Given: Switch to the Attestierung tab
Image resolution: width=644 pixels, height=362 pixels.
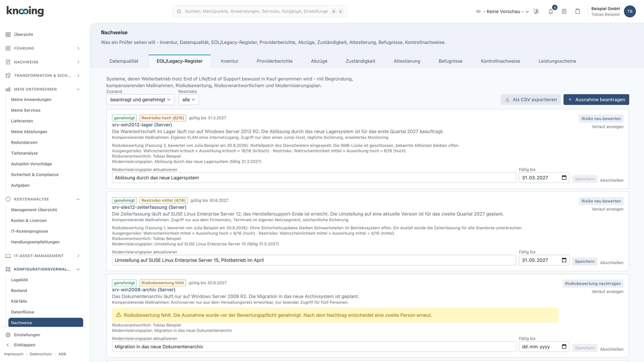Looking at the screenshot, I should coord(407,61).
